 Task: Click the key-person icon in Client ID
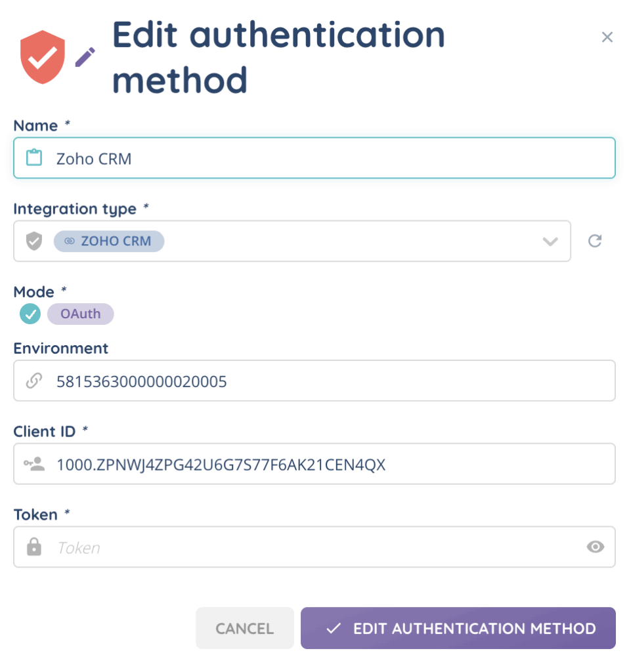(x=34, y=465)
